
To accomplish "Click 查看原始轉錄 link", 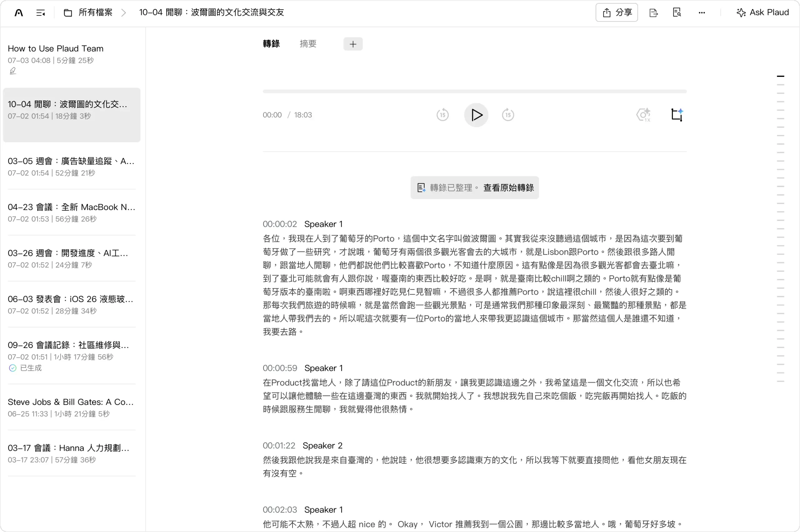I will (x=508, y=188).
